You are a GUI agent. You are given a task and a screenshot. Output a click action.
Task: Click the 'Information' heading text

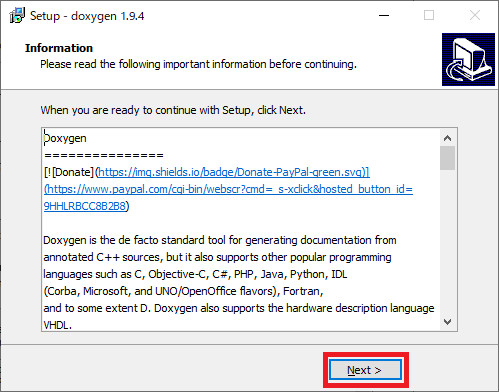click(59, 48)
